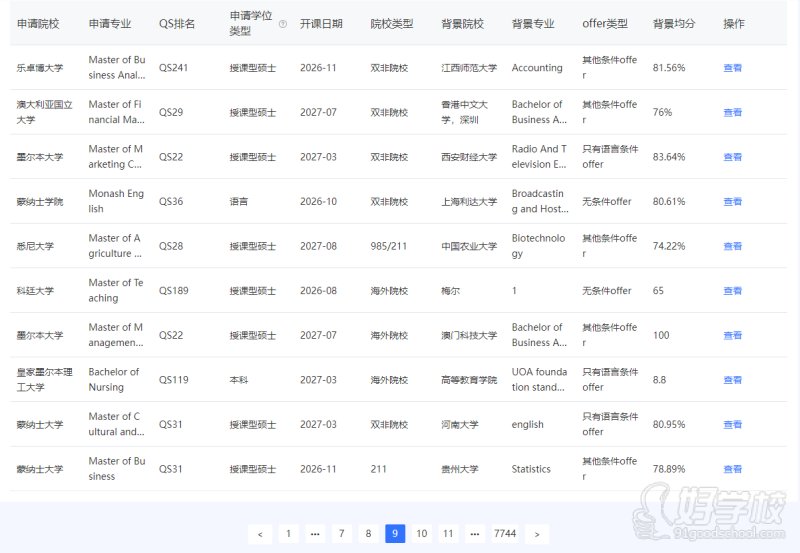Open page 11 in pagination
Viewport: 800px width, 553px height.
(x=448, y=534)
